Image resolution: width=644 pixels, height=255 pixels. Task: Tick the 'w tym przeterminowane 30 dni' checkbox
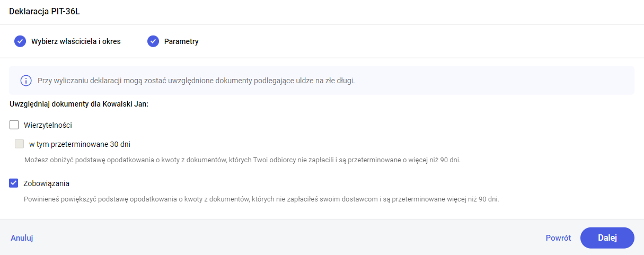(20, 144)
